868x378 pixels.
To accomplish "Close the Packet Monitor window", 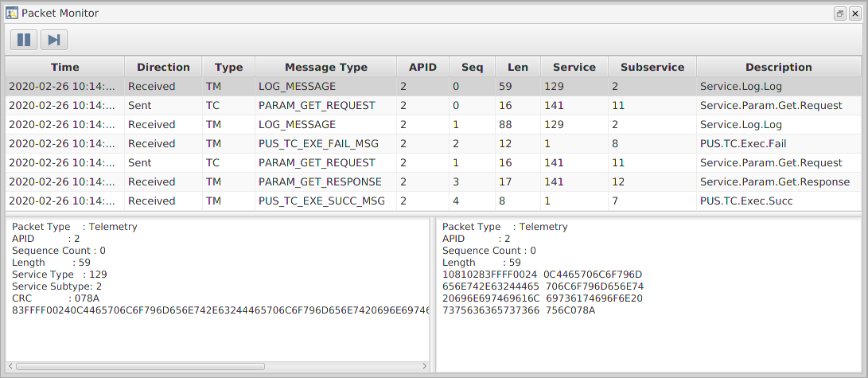I will pyautogui.click(x=854, y=14).
